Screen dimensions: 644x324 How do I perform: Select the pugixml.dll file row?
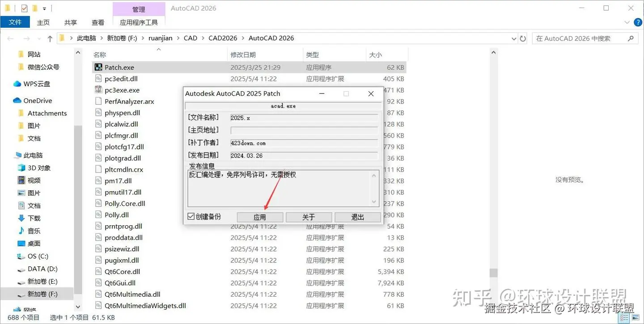coord(249,261)
